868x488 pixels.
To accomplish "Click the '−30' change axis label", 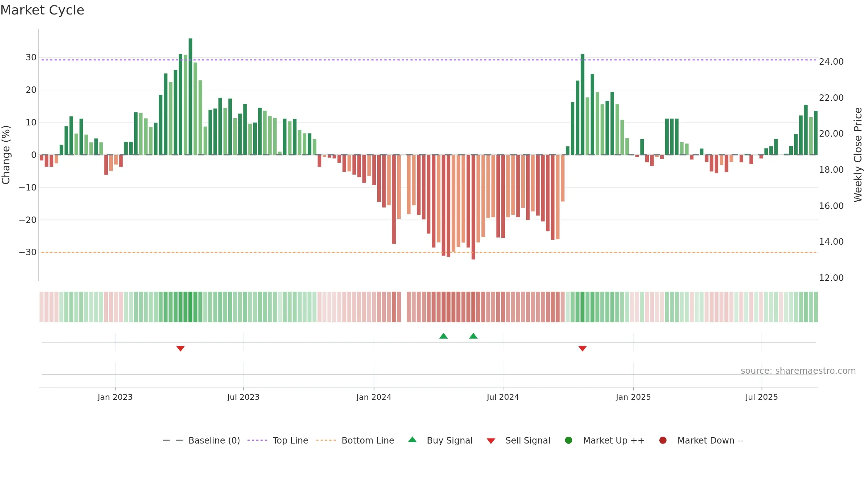I will (28, 252).
